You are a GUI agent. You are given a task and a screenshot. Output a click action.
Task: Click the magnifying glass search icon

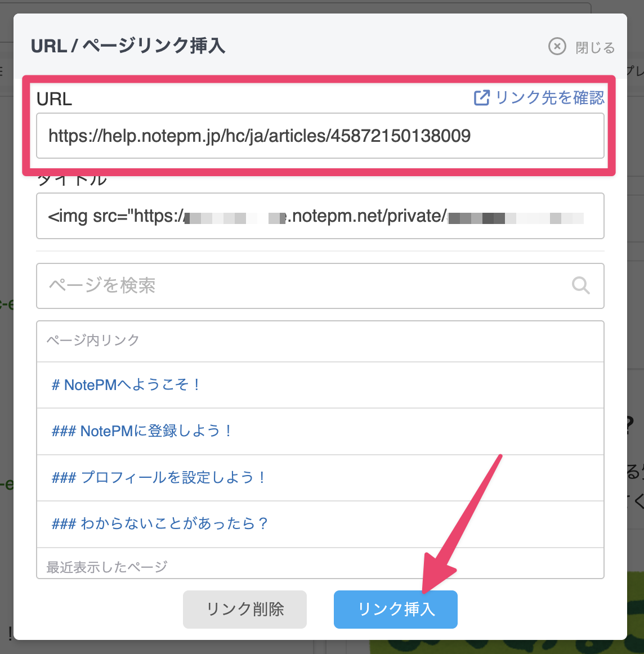point(580,286)
